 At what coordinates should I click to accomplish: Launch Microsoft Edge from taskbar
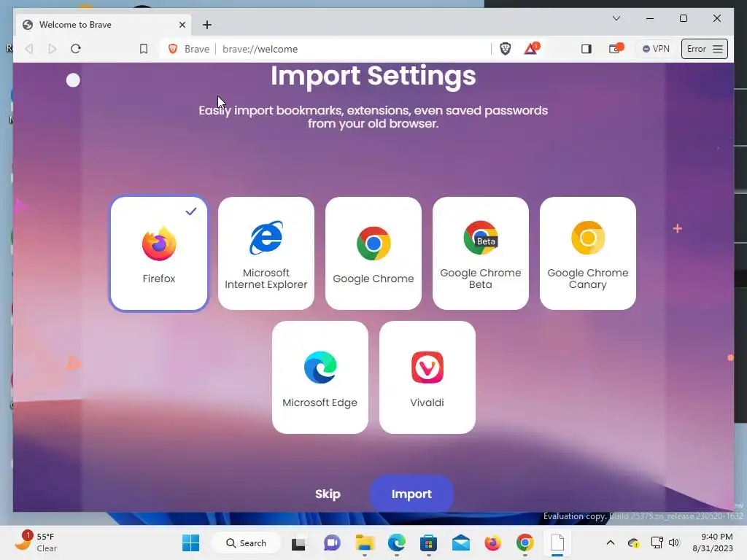pos(396,542)
